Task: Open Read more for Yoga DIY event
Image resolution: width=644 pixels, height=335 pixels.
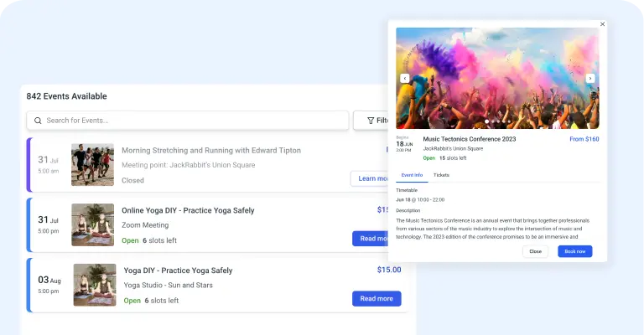Action: [377, 298]
